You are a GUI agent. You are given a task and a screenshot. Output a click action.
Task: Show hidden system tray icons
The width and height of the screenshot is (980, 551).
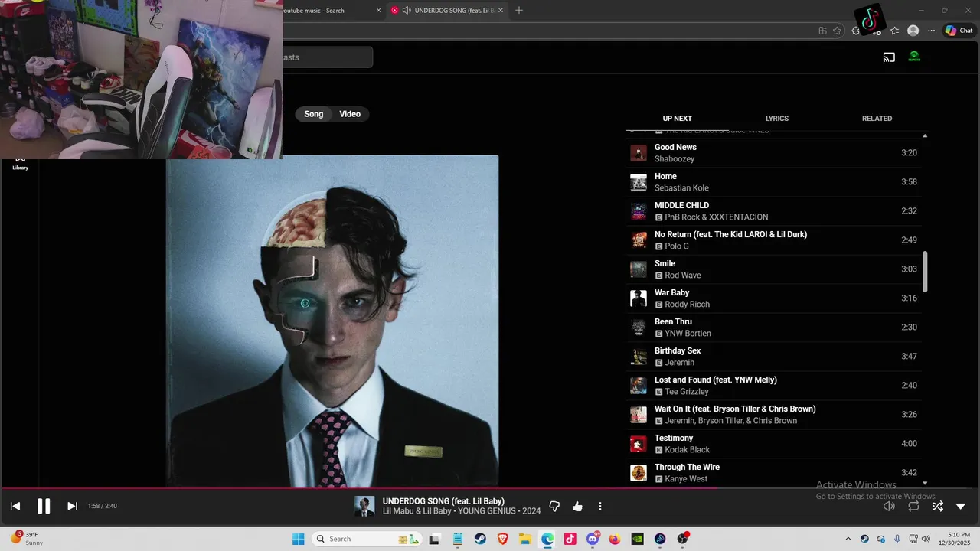point(848,539)
